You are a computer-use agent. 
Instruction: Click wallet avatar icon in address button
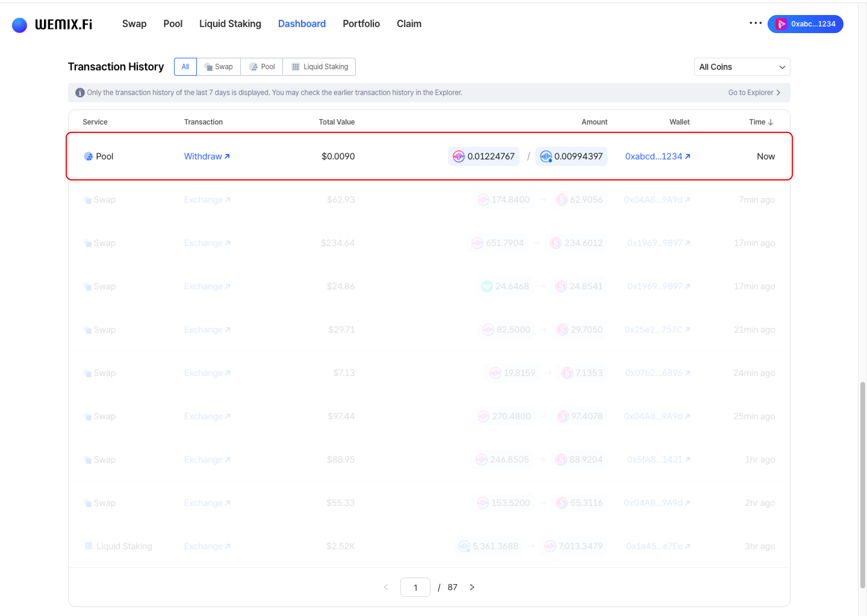tap(781, 24)
